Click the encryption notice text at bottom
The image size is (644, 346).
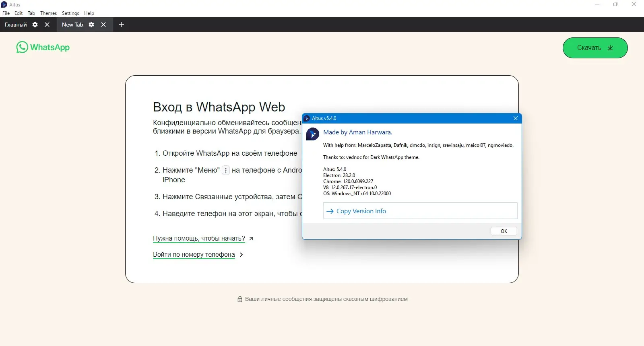pos(326,299)
